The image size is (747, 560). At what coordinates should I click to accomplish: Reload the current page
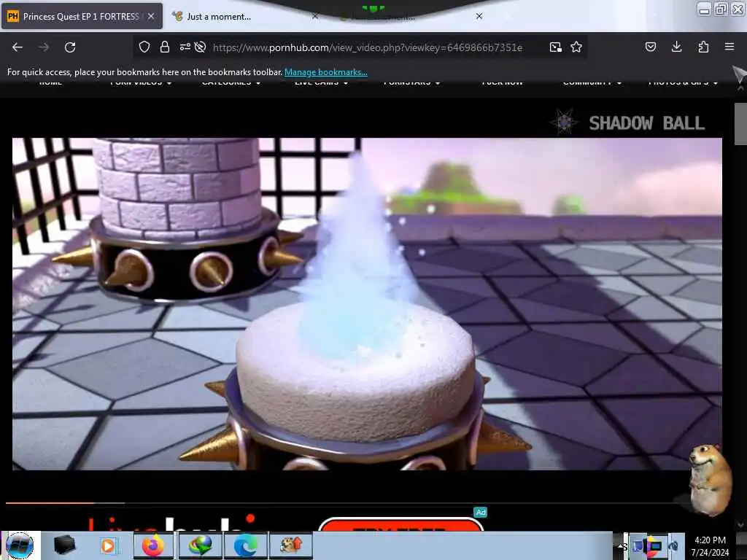click(70, 47)
